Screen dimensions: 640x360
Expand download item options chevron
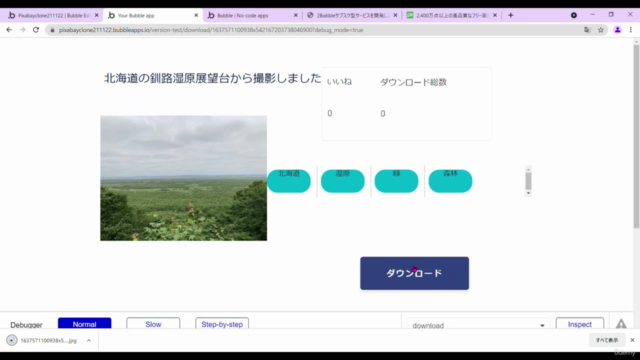coord(89,340)
